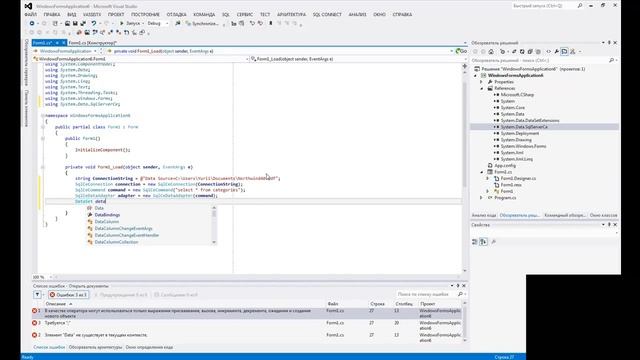Switch to the Анализ кода tab

(484, 215)
